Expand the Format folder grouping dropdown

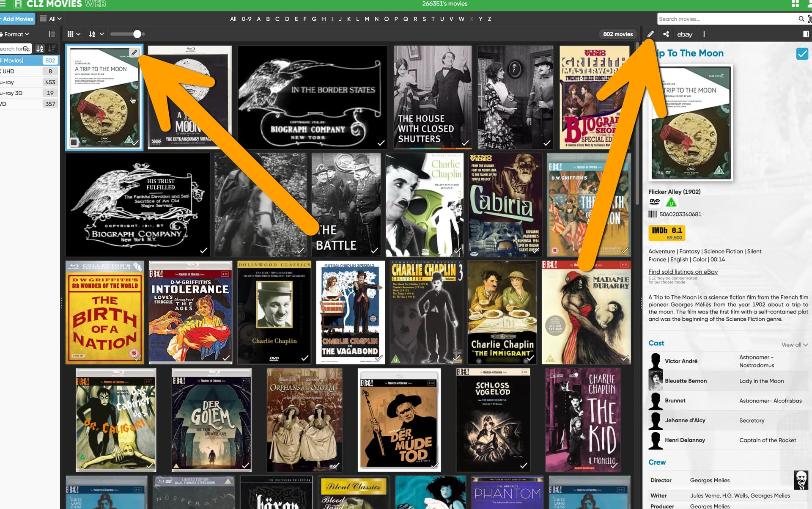click(16, 34)
